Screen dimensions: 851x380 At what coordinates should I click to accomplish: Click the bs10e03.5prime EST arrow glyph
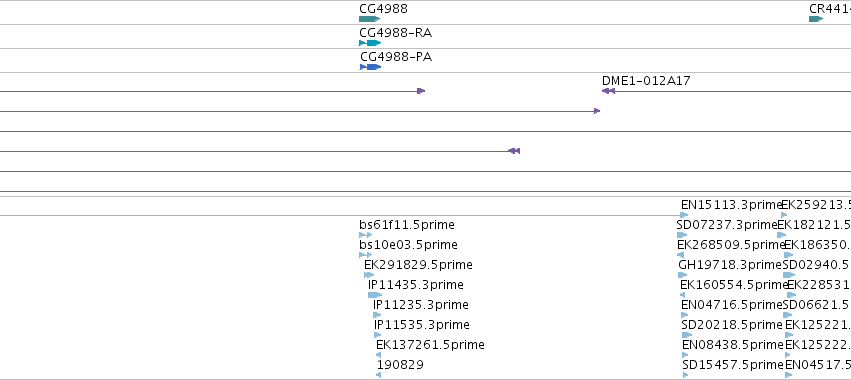(x=365, y=255)
